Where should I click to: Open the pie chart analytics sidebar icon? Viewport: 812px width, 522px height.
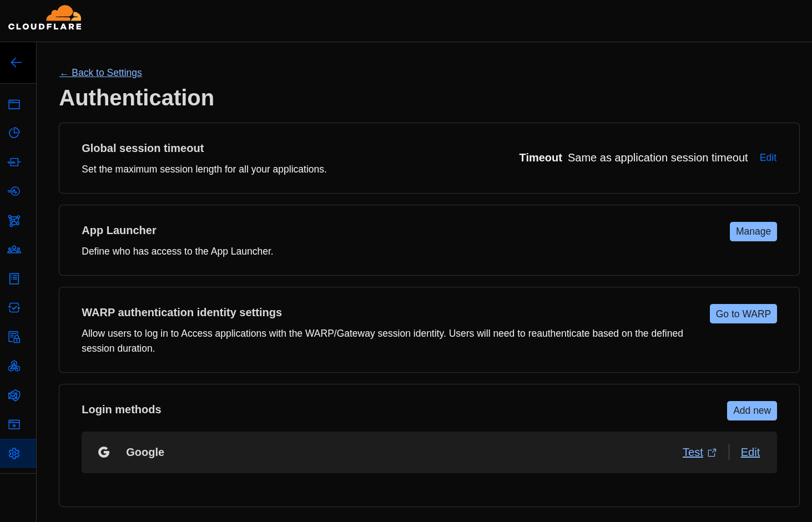coord(14,133)
